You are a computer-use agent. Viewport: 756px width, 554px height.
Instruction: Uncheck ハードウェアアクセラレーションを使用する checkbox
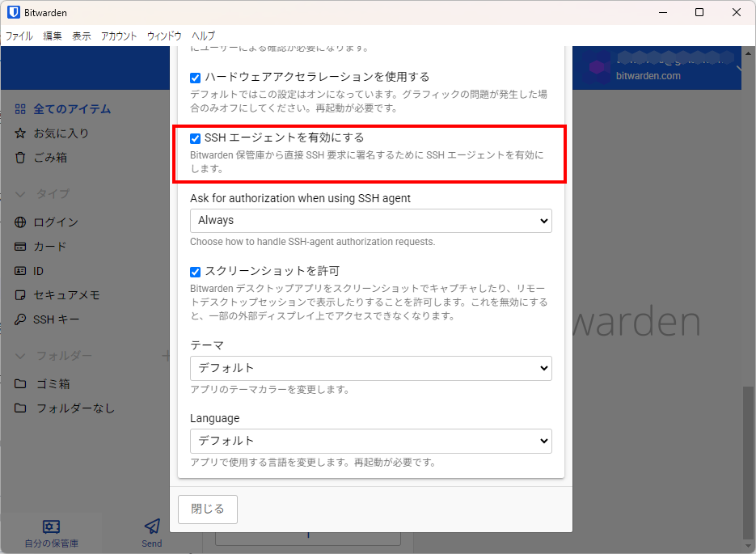[195, 78]
